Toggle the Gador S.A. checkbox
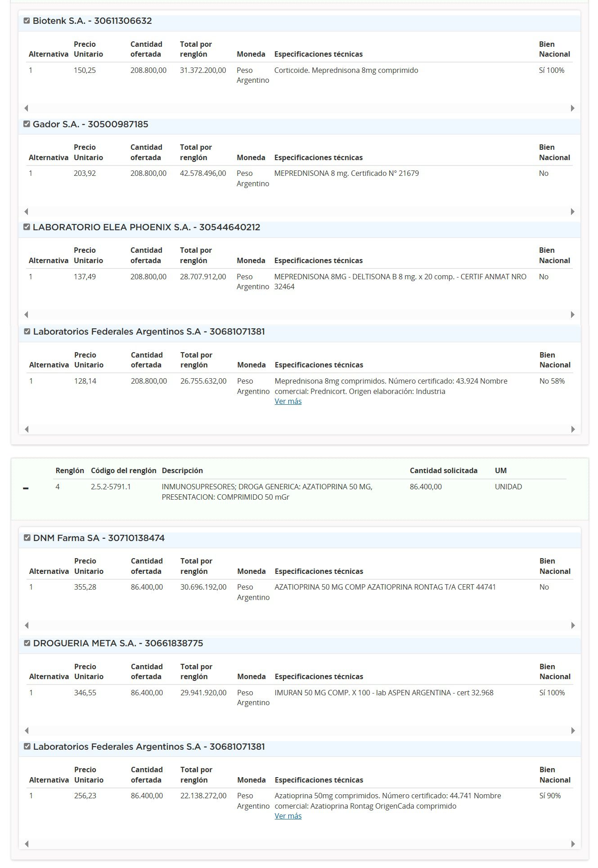The width and height of the screenshot is (598, 868). [27, 124]
